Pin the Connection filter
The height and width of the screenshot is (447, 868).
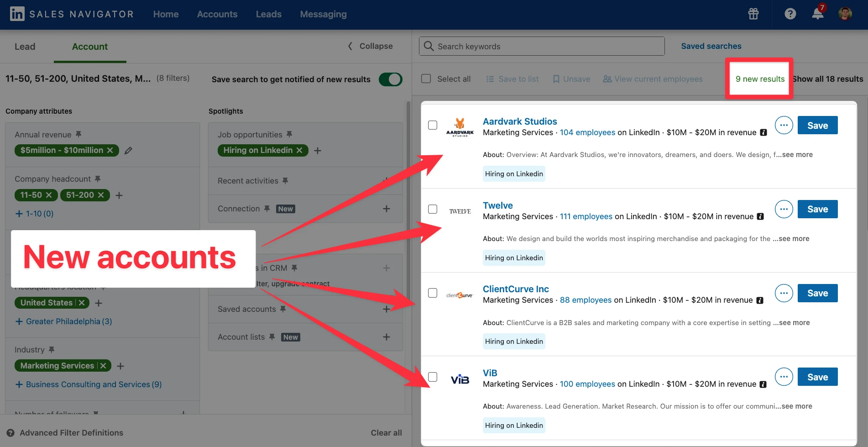coord(267,208)
